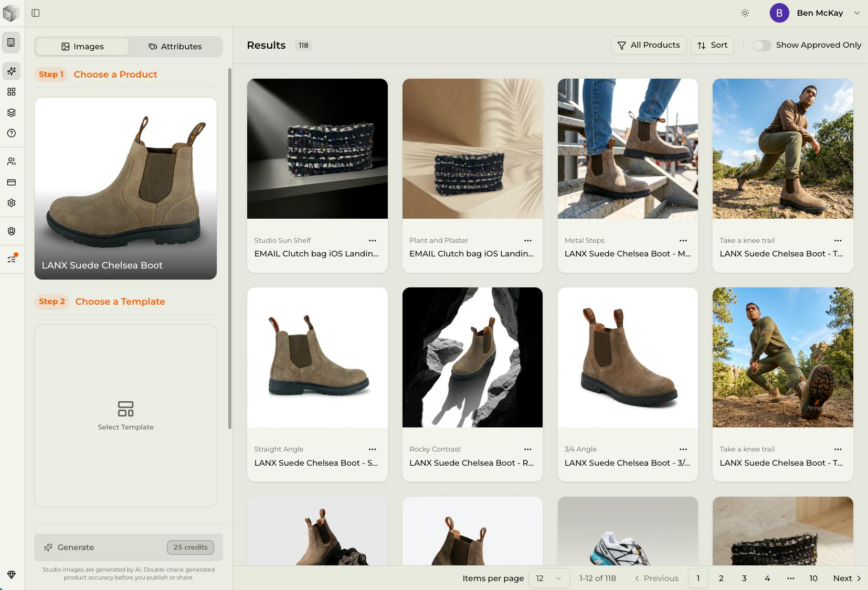This screenshot has width=868, height=590.
Task: Click the cube logo icon at top of sidebar
Action: pos(10,13)
